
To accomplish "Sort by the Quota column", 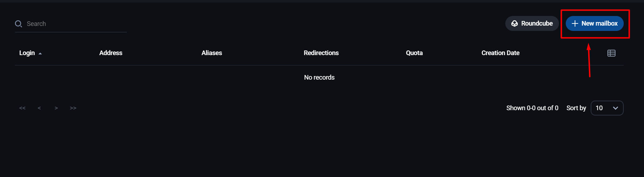I will [x=414, y=53].
